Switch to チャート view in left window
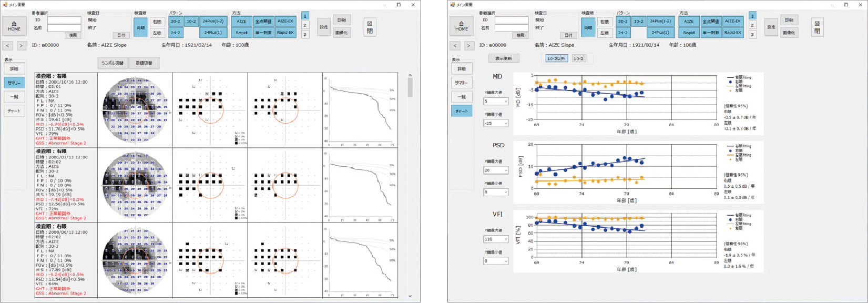The image size is (868, 303). pos(14,112)
